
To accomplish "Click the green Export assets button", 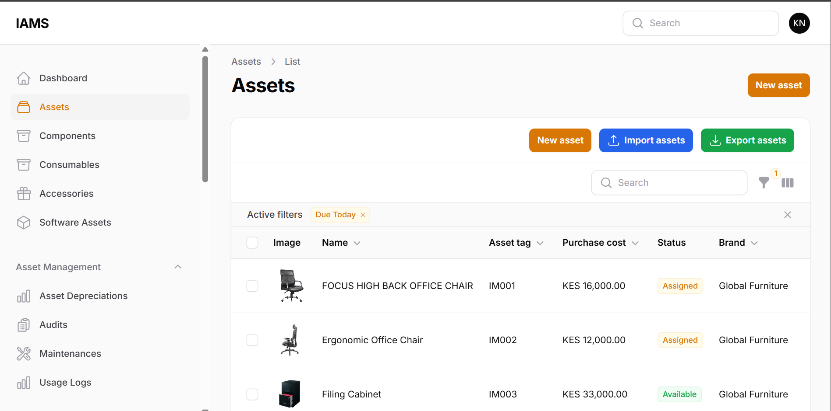I will pos(747,141).
